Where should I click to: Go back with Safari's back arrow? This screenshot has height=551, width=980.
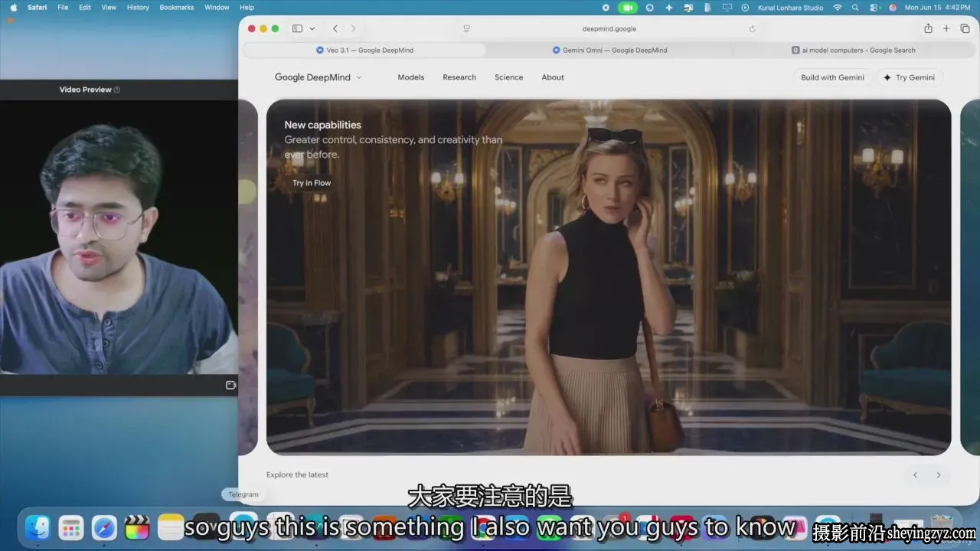pyautogui.click(x=335, y=29)
